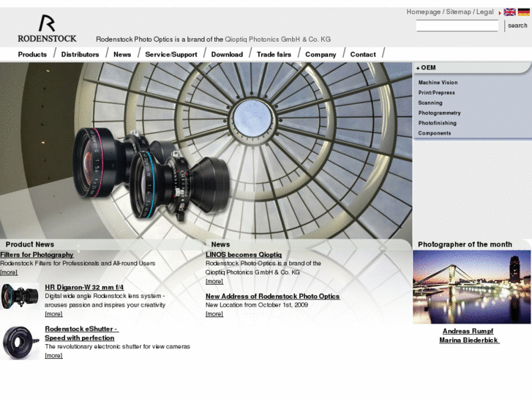Viewport: 532px width, 399px height.
Task: Select Photogrammetry in OEM list
Action: 439,113
